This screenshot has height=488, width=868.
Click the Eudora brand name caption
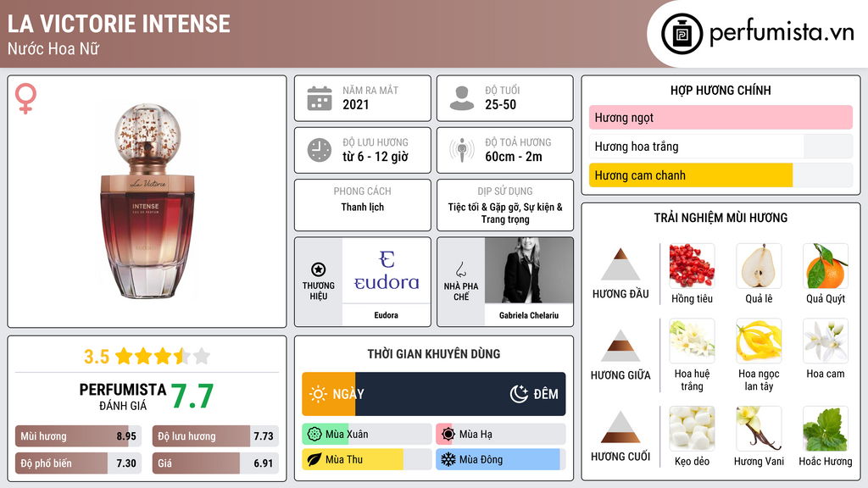point(386,315)
